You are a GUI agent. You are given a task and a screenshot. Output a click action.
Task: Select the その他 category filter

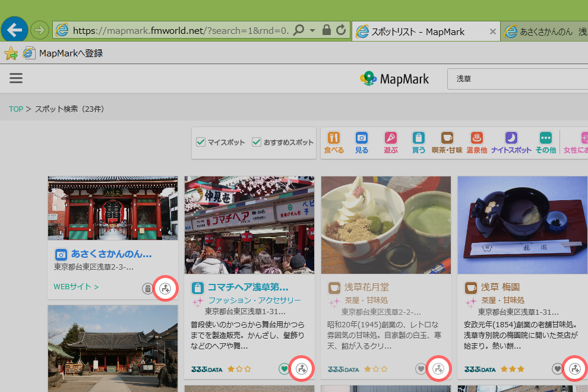point(545,143)
